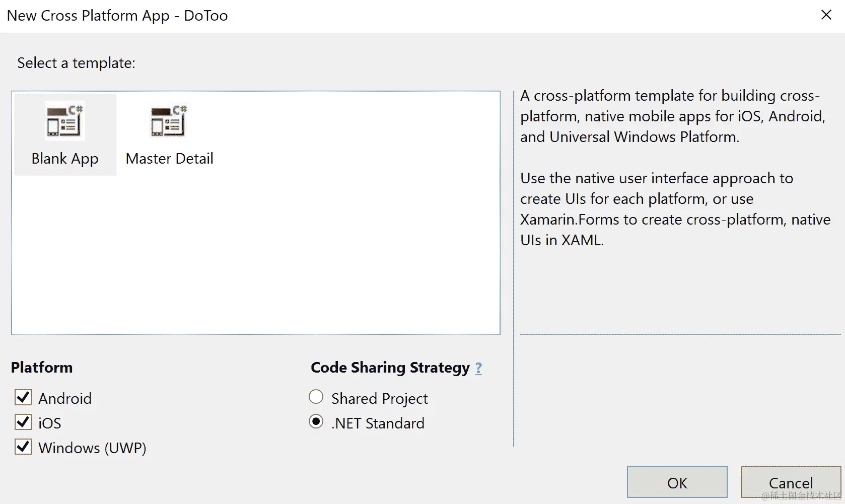Uncheck the Windows (UWP) checkbox

(23, 447)
